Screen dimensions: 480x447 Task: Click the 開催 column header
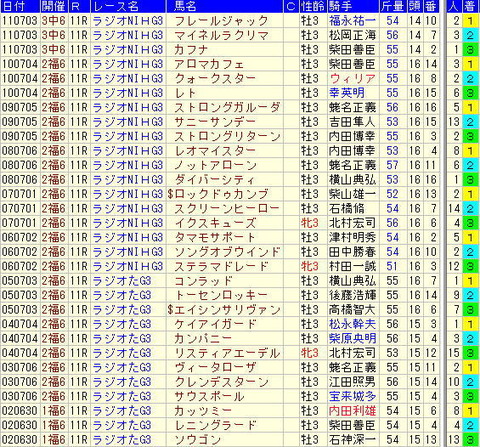click(54, 6)
